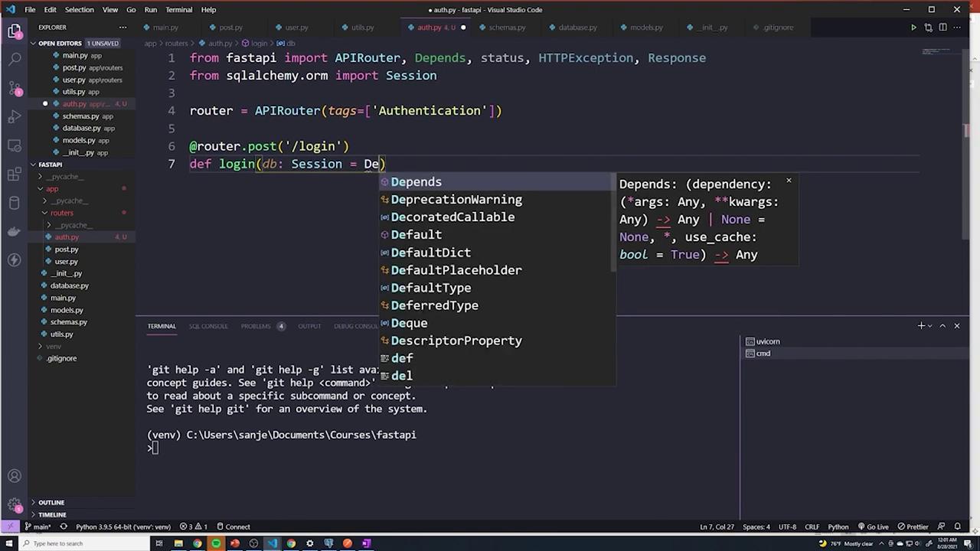The width and height of the screenshot is (980, 551).
Task: Click Open Changes icon in editor toolbar
Action: coord(928,28)
